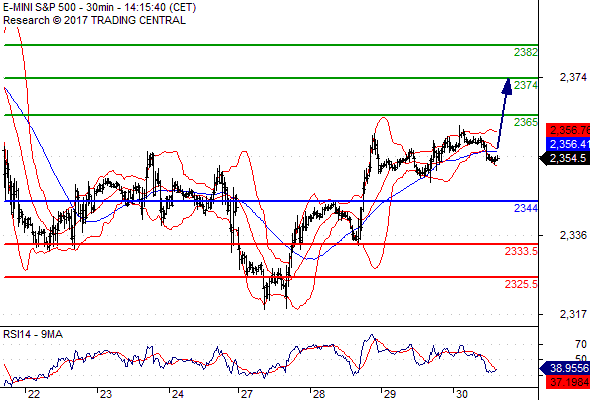Click the RSI 70 level axis label

(581, 344)
